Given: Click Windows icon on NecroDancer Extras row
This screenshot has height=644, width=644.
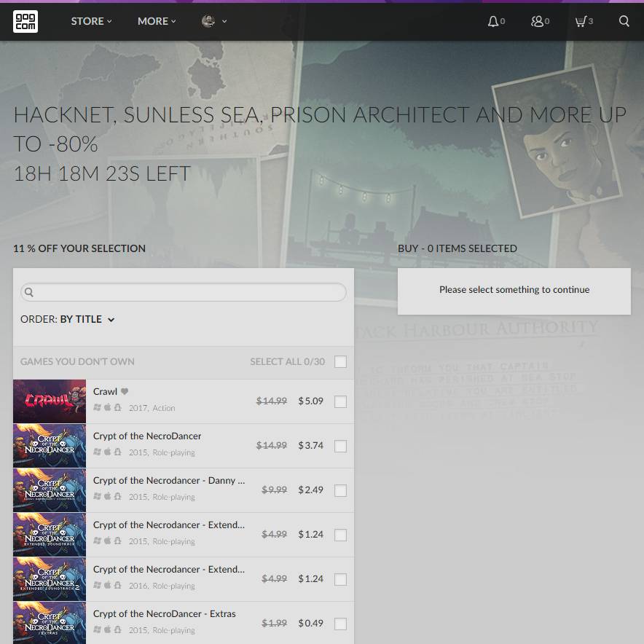Looking at the screenshot, I should pyautogui.click(x=97, y=629).
